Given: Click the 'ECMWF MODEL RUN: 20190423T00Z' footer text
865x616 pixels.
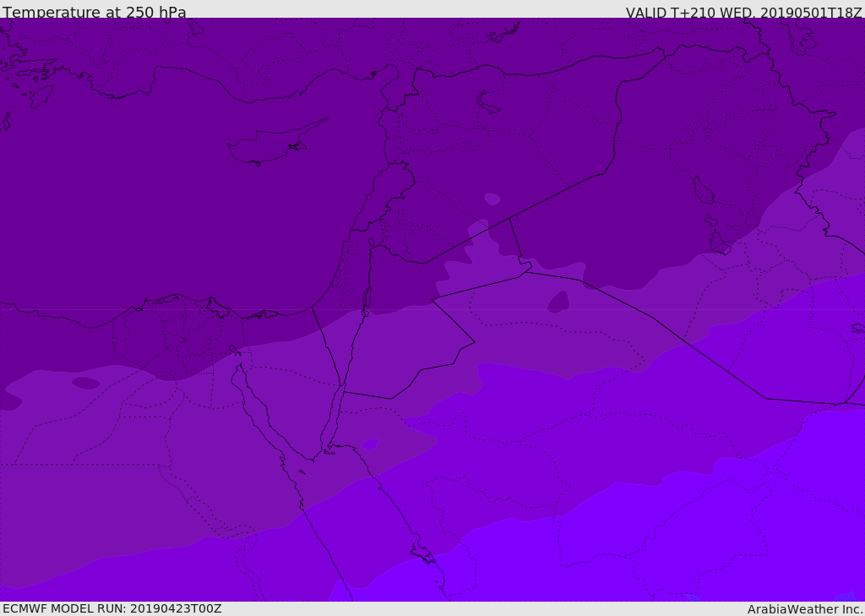Looking at the screenshot, I should pyautogui.click(x=112, y=608).
